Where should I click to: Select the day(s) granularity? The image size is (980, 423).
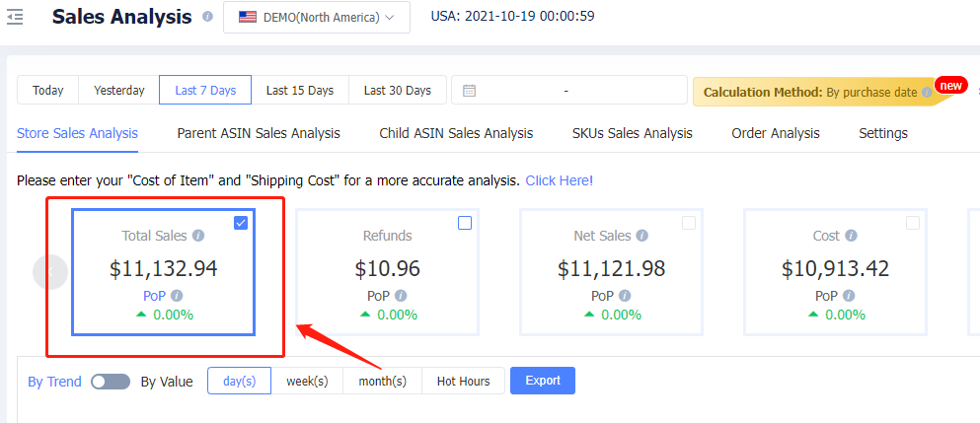[x=240, y=381]
